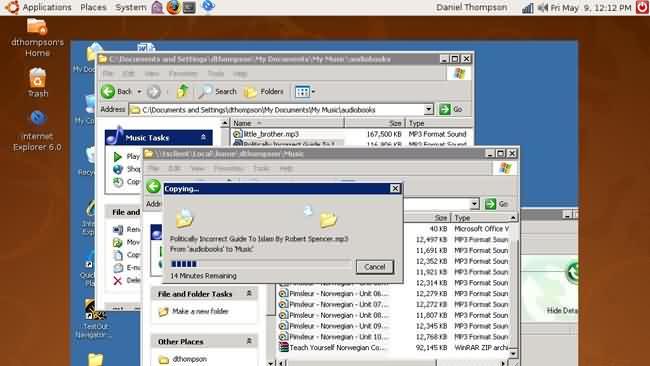This screenshot has height=366, width=650.
Task: Sort files by the Name column header
Action: pyautogui.click(x=287, y=123)
